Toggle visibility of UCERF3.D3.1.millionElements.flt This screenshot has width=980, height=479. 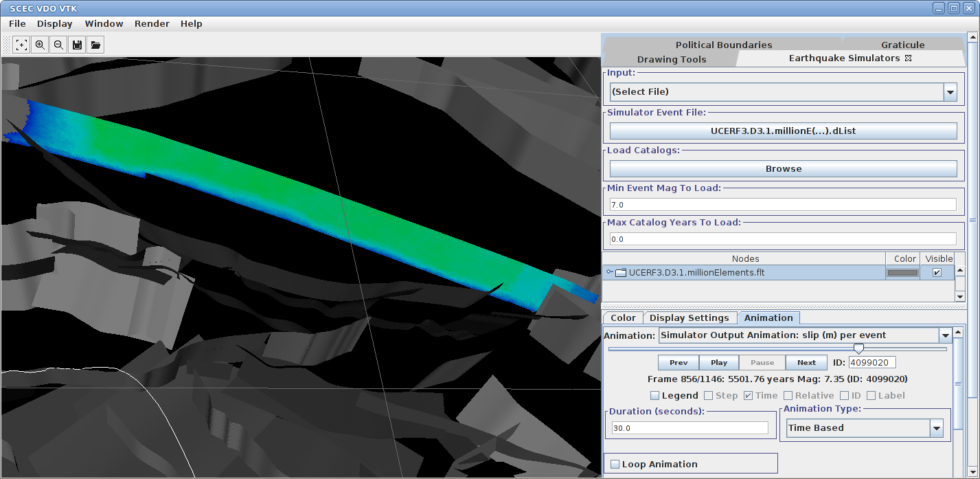click(x=937, y=273)
